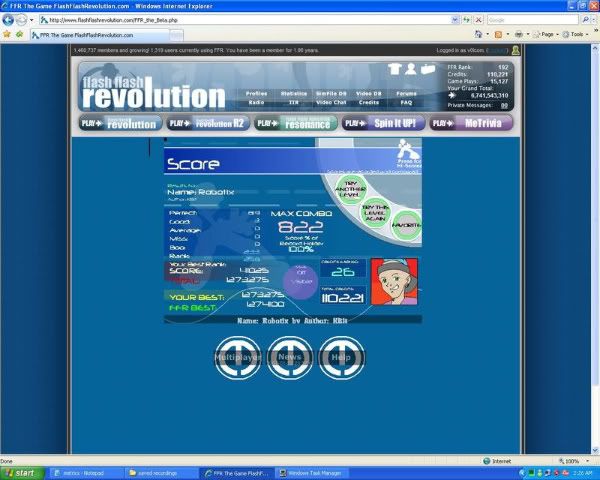This screenshot has width=600, height=480.
Task: Open the FAQ nav link
Action: [406, 103]
